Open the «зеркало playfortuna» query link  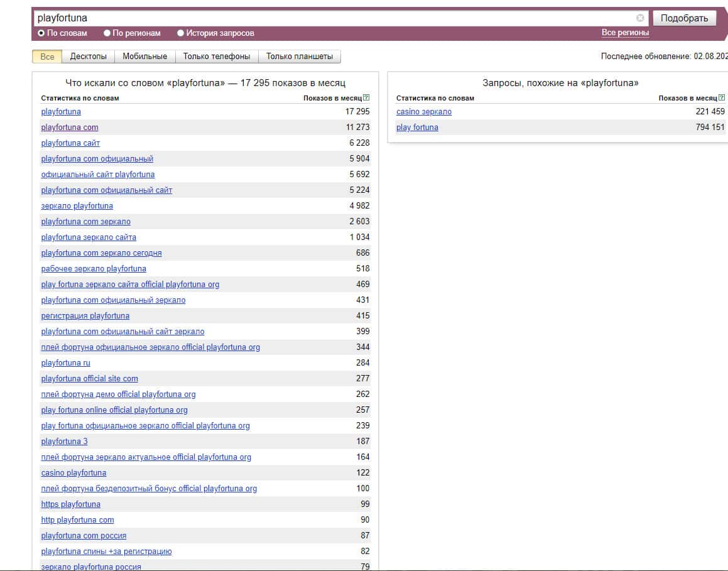[x=77, y=206]
